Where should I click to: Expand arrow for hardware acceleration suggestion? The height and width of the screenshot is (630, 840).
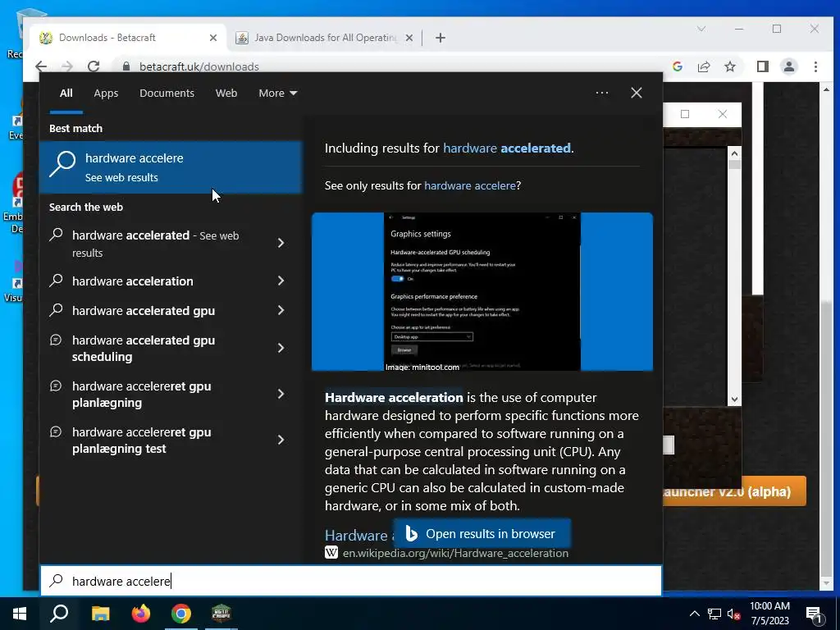tap(281, 281)
